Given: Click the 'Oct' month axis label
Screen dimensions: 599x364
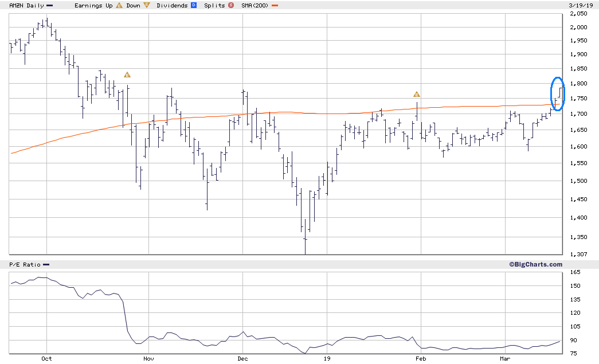Looking at the screenshot, I should pyautogui.click(x=46, y=359).
